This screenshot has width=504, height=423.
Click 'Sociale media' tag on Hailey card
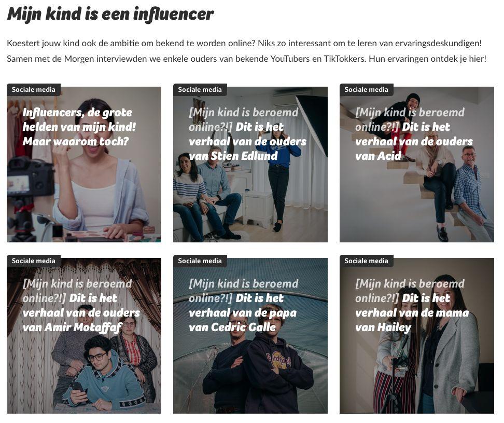[367, 261]
